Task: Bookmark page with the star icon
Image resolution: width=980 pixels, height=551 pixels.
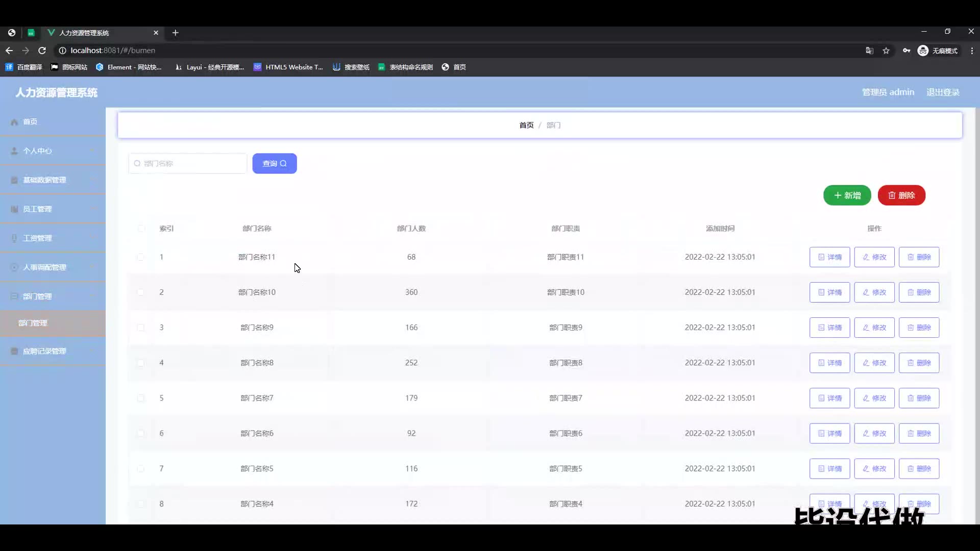Action: click(x=886, y=51)
